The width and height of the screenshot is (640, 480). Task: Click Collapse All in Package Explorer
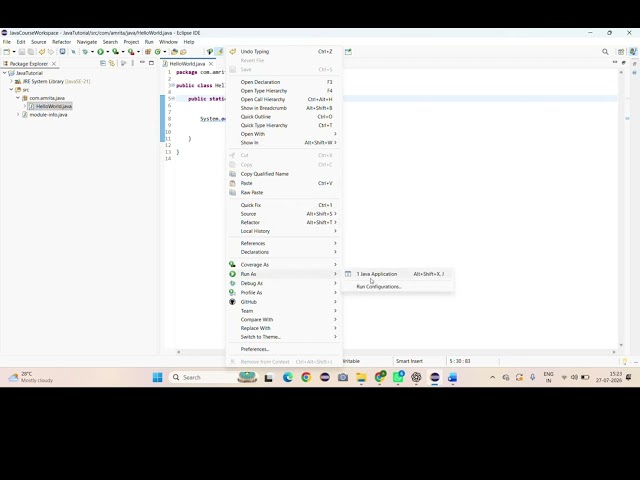(103, 63)
